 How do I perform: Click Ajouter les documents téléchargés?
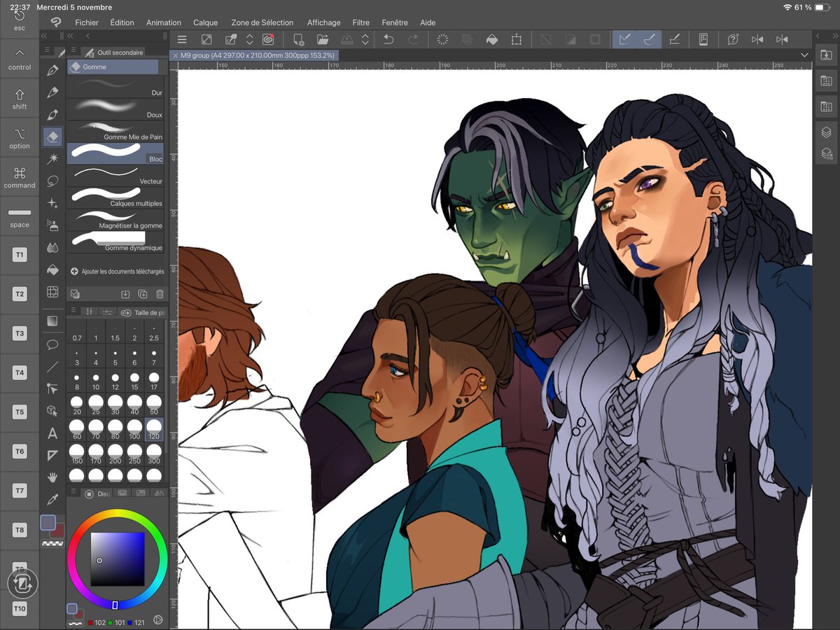pyautogui.click(x=118, y=271)
